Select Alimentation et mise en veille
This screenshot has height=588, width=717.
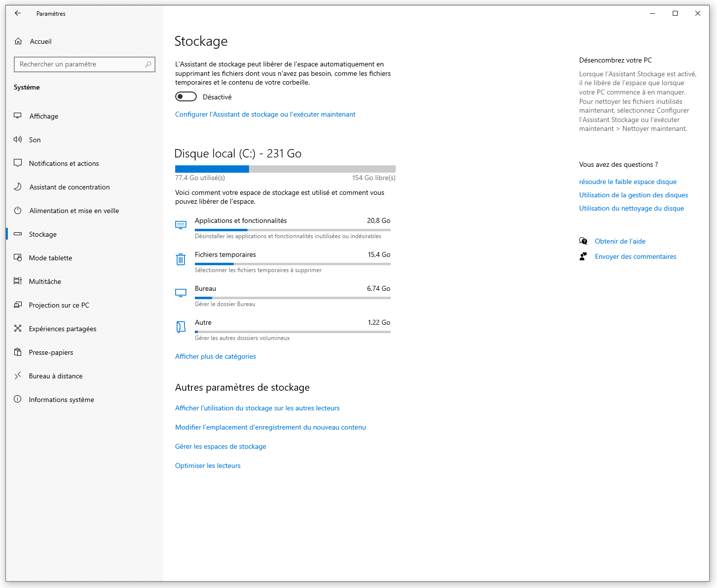(x=74, y=211)
